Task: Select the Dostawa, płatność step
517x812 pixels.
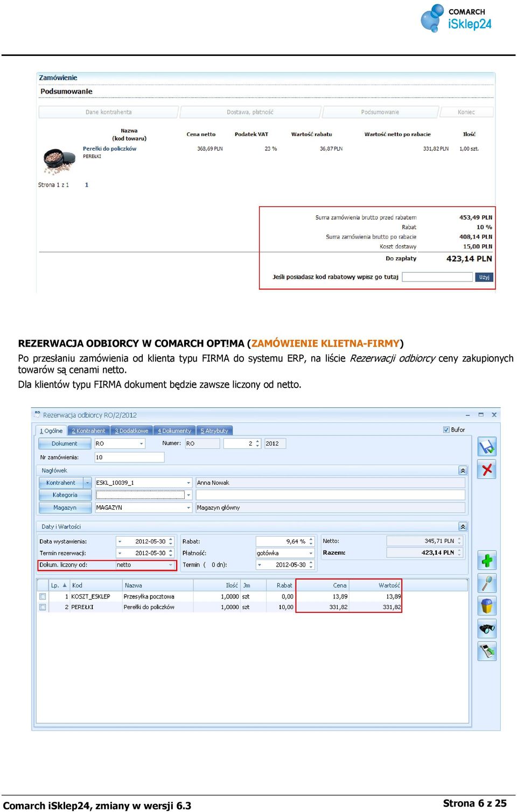Action: click(250, 112)
